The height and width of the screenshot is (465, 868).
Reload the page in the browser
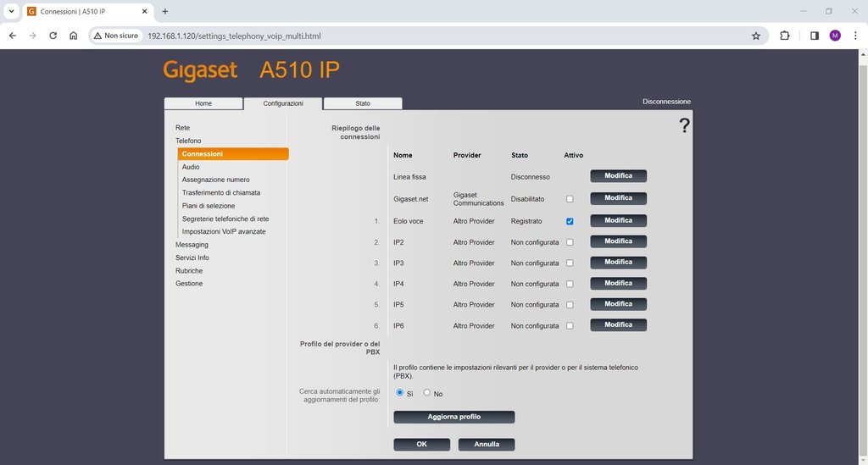[x=53, y=36]
